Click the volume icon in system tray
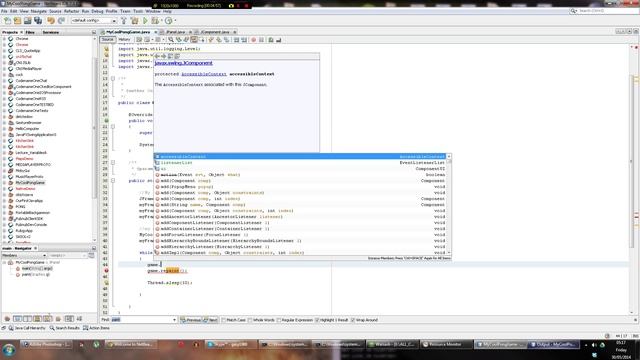This screenshot has height=360, width=640. pyautogui.click(x=594, y=345)
